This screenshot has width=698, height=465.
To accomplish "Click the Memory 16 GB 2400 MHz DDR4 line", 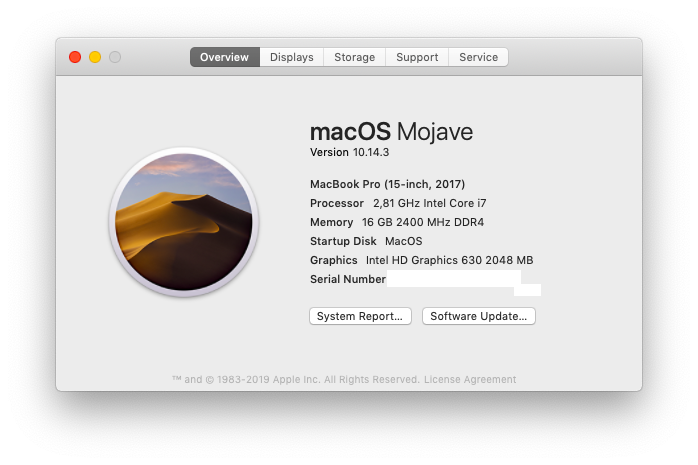I will 397,222.
